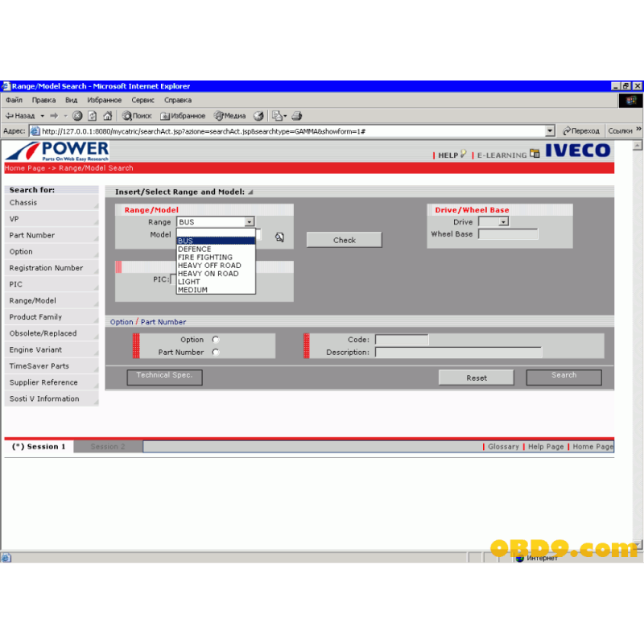Screen dimensions: 644x644
Task: Select Product Family search option
Action: click(52, 317)
